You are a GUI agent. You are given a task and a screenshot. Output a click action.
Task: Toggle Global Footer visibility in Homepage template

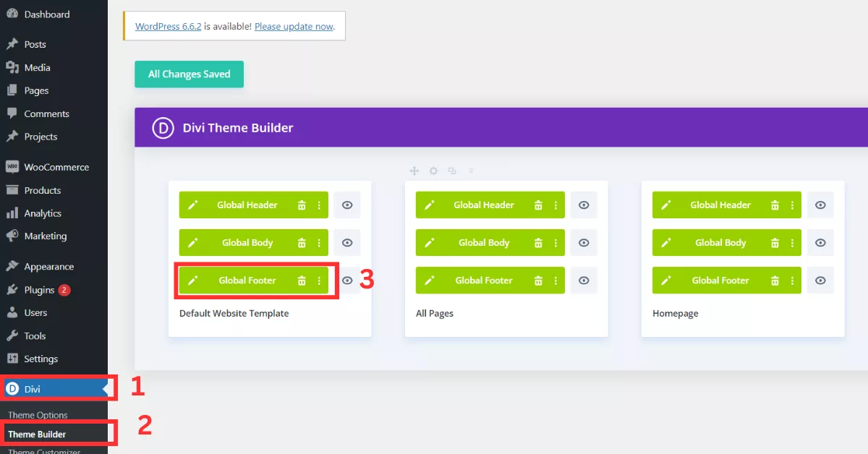point(820,280)
